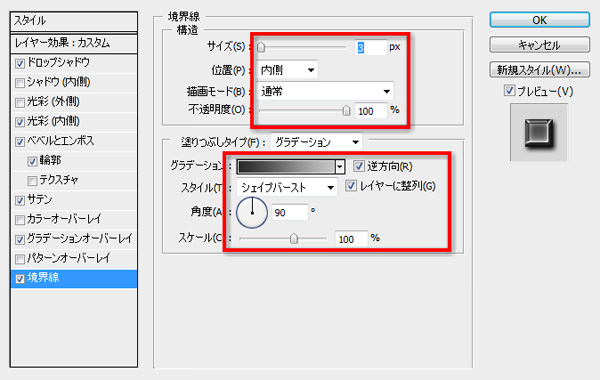Select the 境界線 effect row

tap(73, 279)
